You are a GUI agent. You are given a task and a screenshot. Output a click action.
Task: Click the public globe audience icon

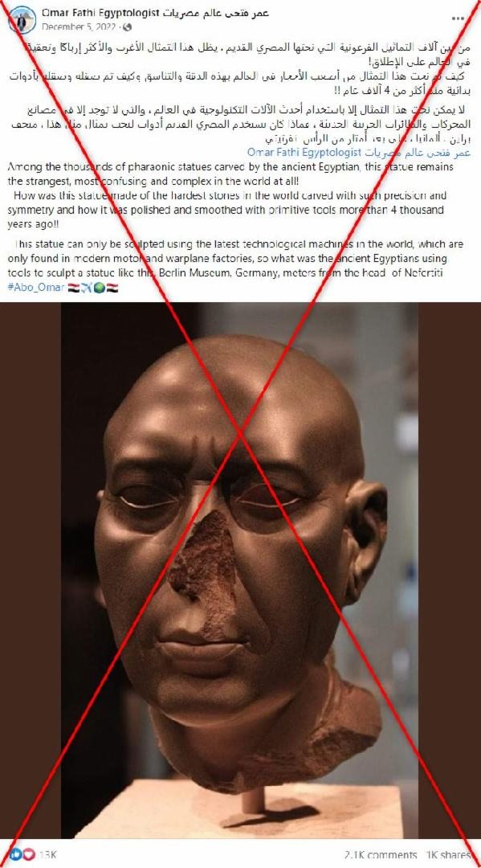127,27
